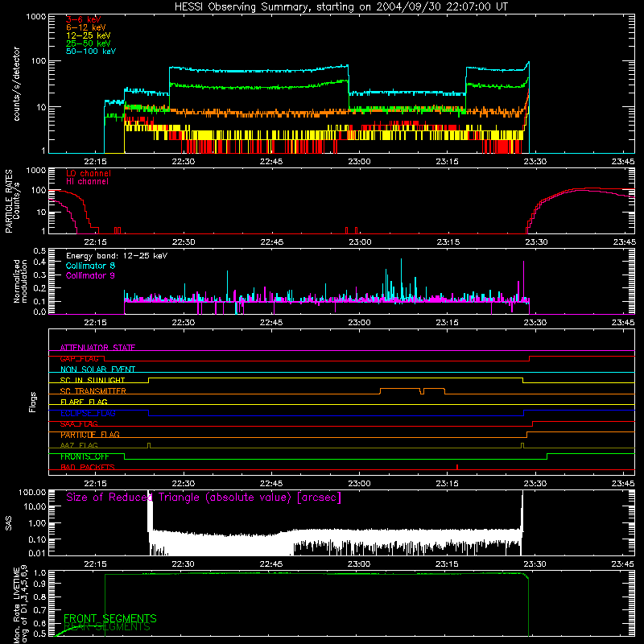The image size is (644, 644).
Task: Select the 25-50 keV legend label
Action: click(x=89, y=43)
